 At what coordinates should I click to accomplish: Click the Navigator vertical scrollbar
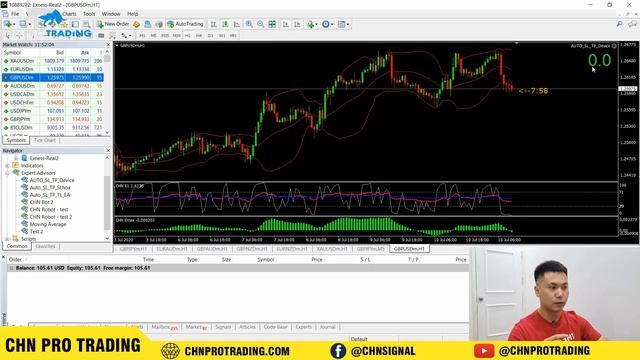[107, 198]
